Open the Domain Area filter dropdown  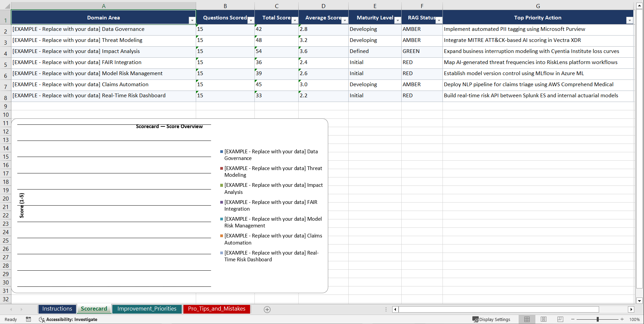pyautogui.click(x=192, y=20)
